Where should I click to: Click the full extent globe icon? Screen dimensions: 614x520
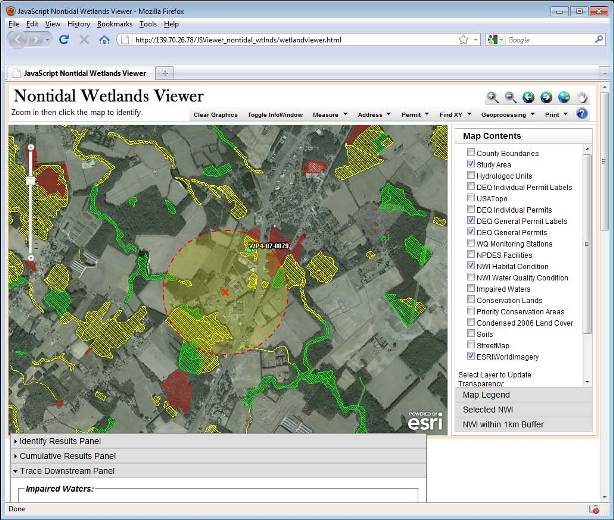pyautogui.click(x=564, y=97)
